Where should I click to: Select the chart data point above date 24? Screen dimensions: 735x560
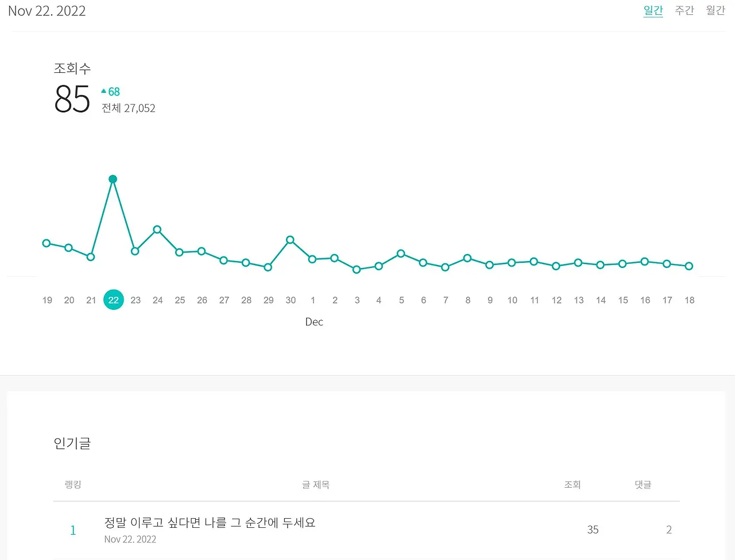point(157,230)
